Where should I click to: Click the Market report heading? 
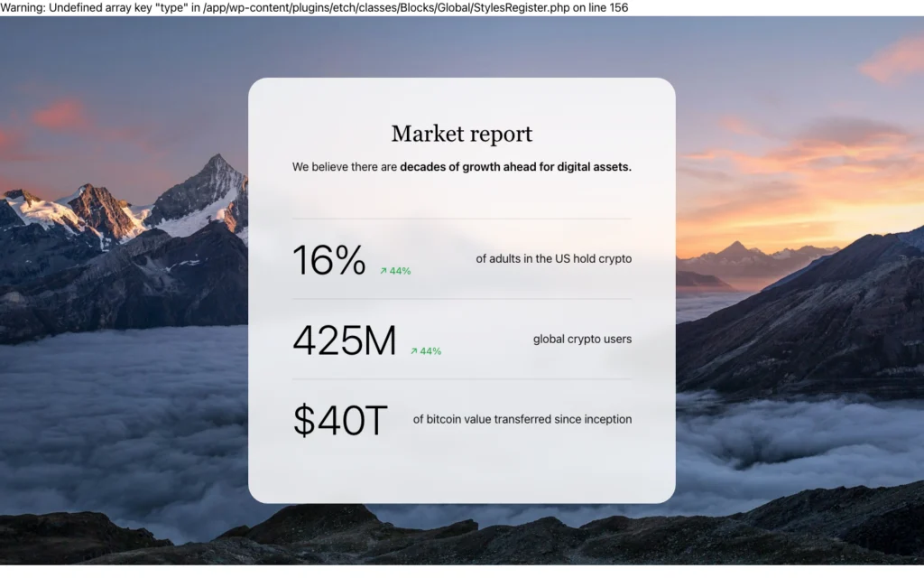tap(462, 135)
